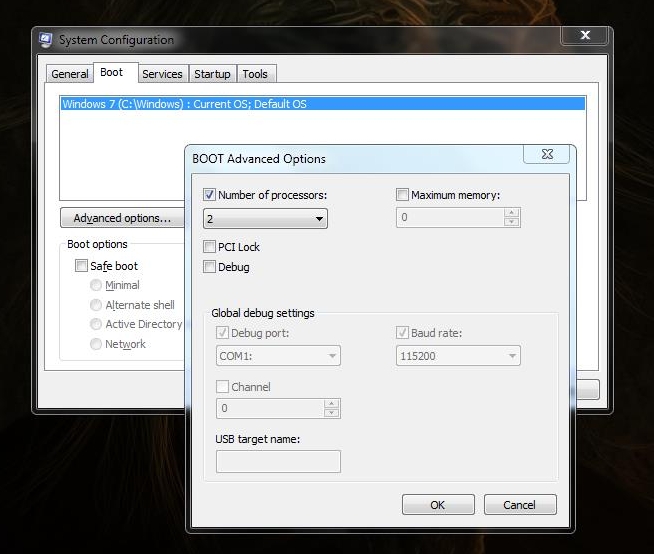Click the Advanced options button

click(x=122, y=218)
